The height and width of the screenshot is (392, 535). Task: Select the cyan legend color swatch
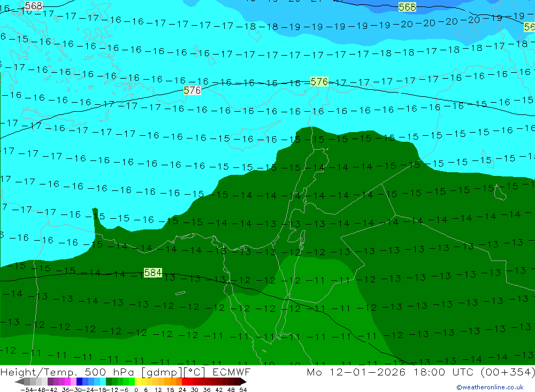pyautogui.click(x=103, y=382)
